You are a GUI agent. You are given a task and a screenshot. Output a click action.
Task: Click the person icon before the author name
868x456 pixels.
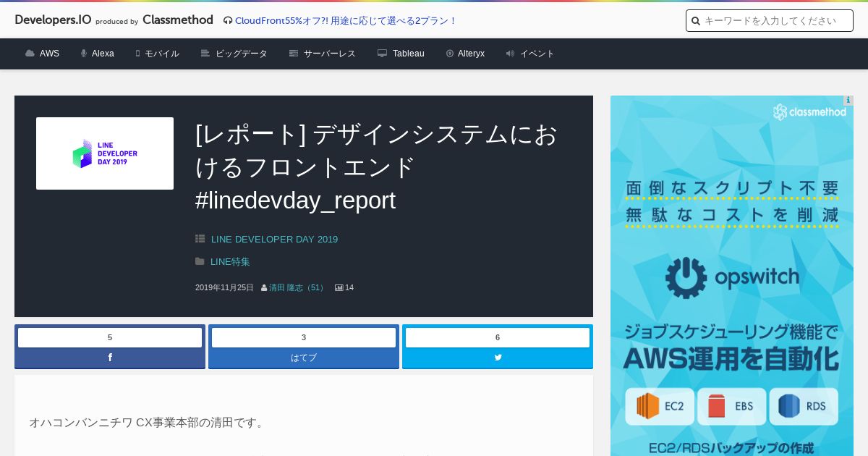[x=264, y=288]
